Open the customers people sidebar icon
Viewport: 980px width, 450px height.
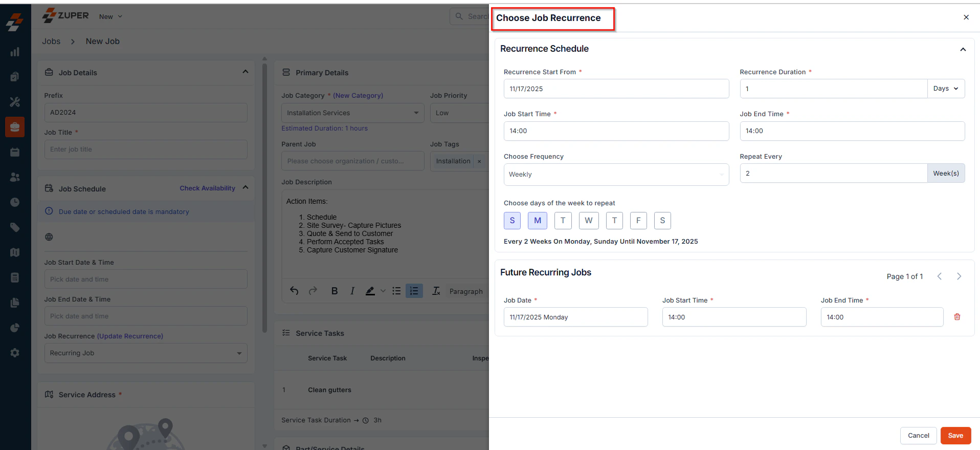(15, 177)
